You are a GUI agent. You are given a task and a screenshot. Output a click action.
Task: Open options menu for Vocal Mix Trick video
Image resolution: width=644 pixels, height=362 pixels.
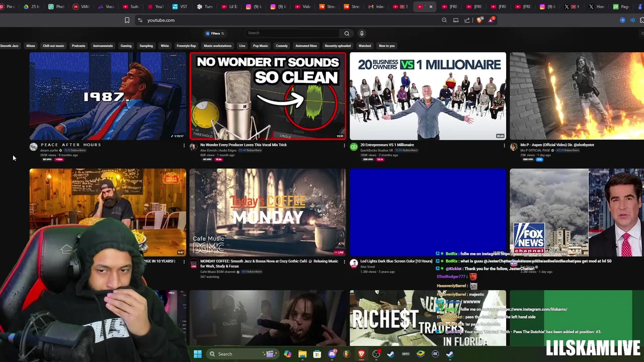tap(344, 145)
